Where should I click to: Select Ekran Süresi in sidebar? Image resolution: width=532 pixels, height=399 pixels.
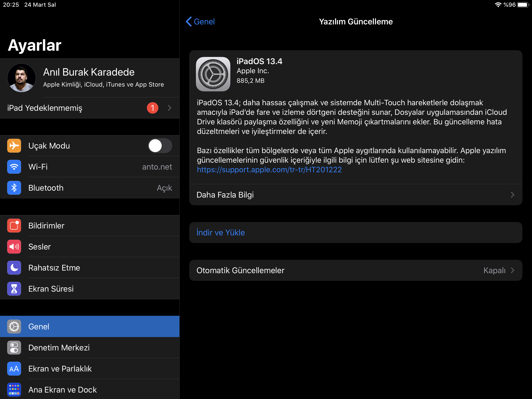pyautogui.click(x=90, y=289)
